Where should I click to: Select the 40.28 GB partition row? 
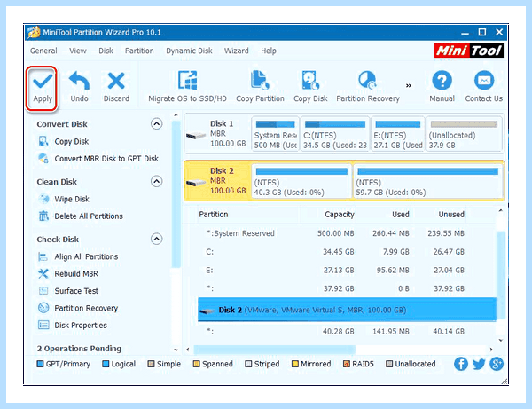click(x=347, y=331)
